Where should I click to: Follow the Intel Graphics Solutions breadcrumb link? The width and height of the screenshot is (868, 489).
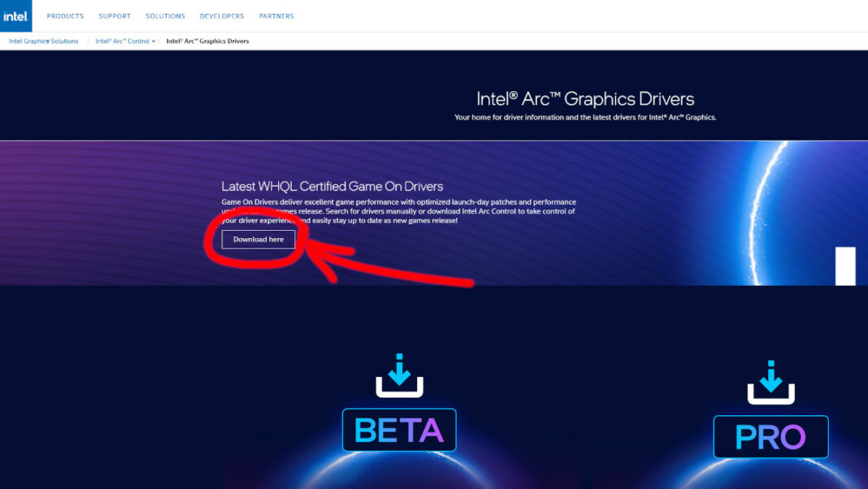(x=43, y=40)
